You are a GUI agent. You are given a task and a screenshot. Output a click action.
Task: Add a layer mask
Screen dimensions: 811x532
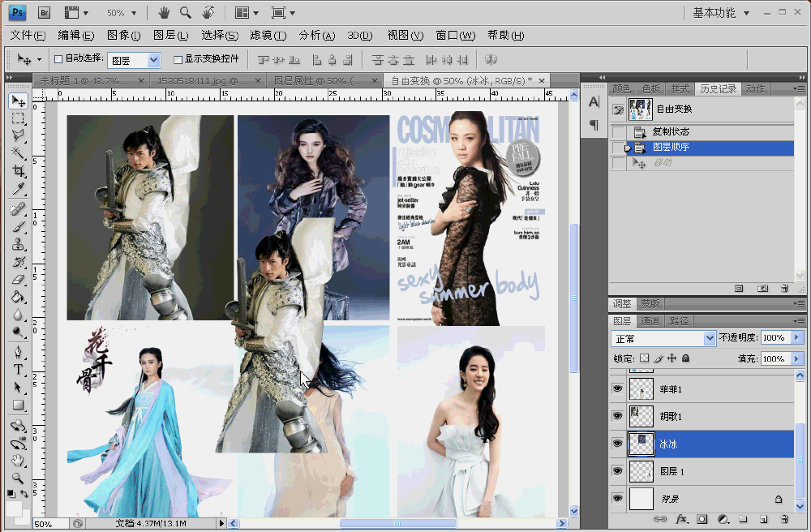click(702, 519)
